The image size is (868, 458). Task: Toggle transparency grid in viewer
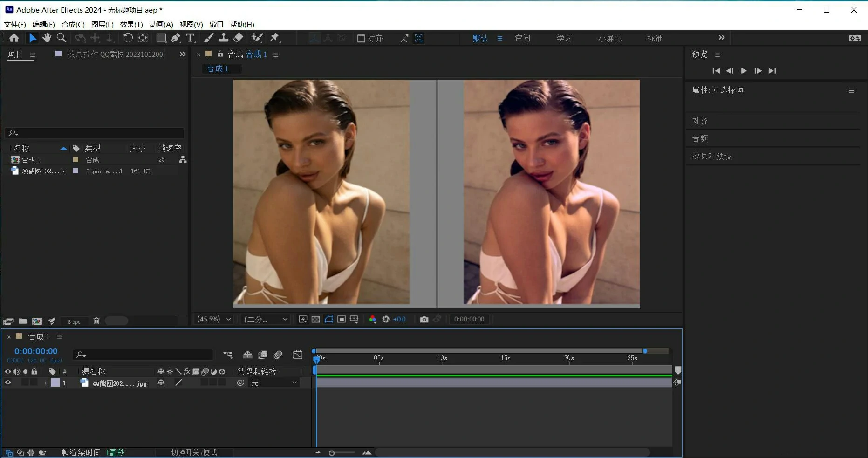[316, 319]
